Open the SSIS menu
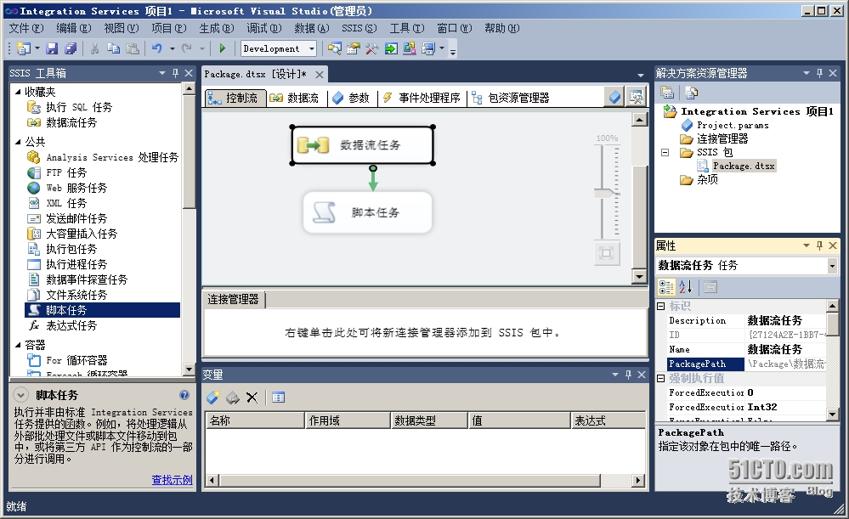The height and width of the screenshot is (519, 849). pyautogui.click(x=359, y=28)
